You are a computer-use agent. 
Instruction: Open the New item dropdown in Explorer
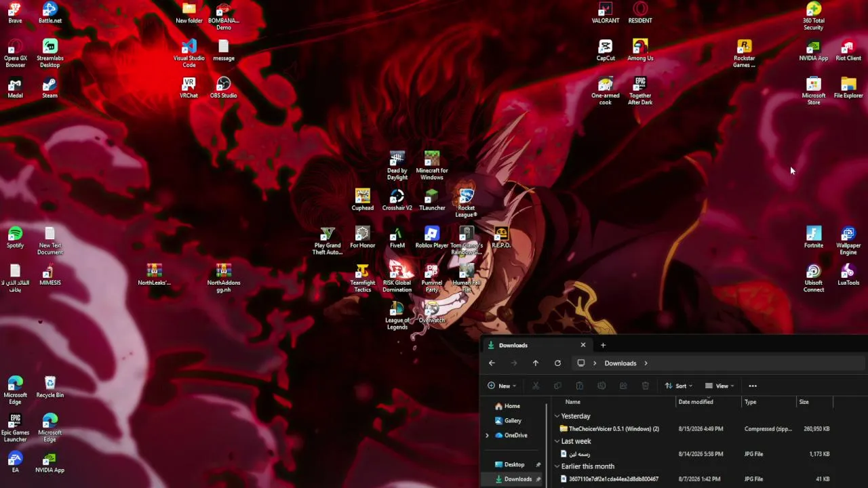(x=502, y=386)
